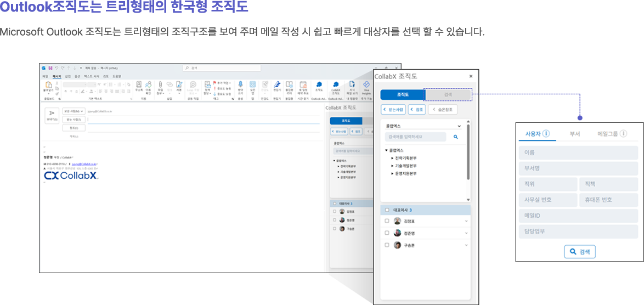Image resolution: width=644 pixels, height=305 pixels.
Task: Click the red follow-up flag icon
Action: coord(215,82)
